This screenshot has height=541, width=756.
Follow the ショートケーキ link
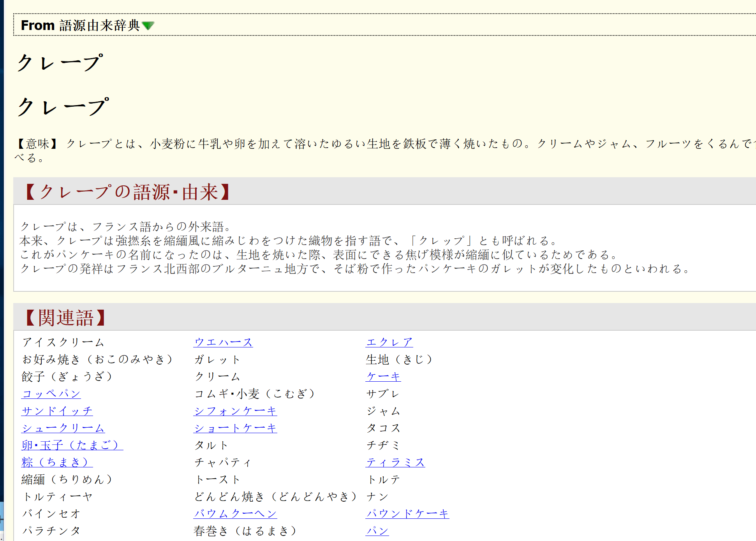[235, 428]
